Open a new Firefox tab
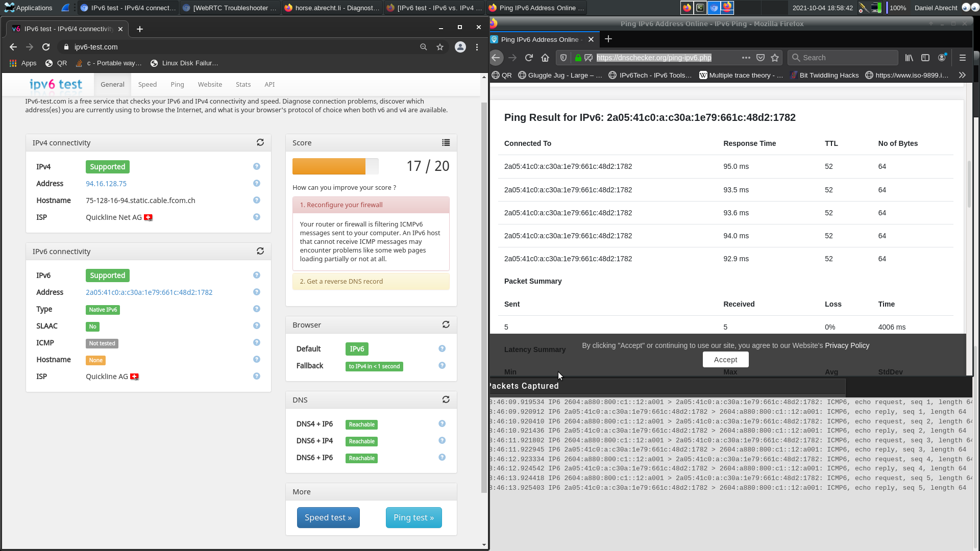This screenshot has width=980, height=551. pos(608,39)
